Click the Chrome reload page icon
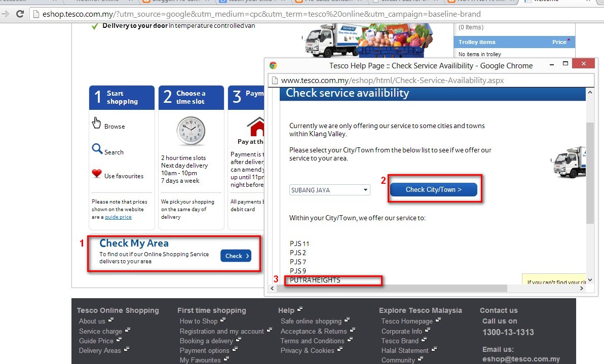Viewport: 604px width, 364px height. (19, 14)
